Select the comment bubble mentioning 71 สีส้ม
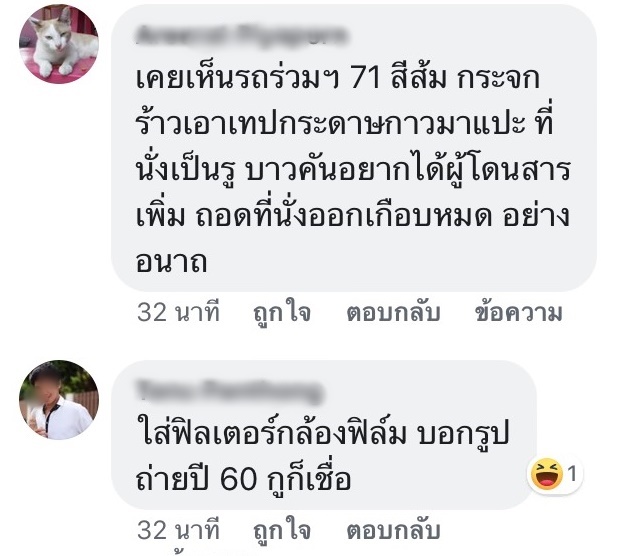622x556 pixels. 354,149
